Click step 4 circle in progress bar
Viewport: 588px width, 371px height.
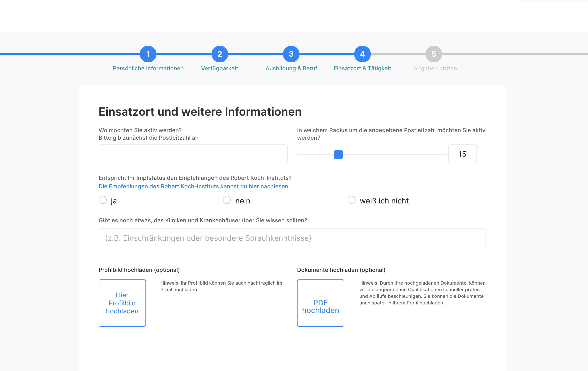pos(362,54)
